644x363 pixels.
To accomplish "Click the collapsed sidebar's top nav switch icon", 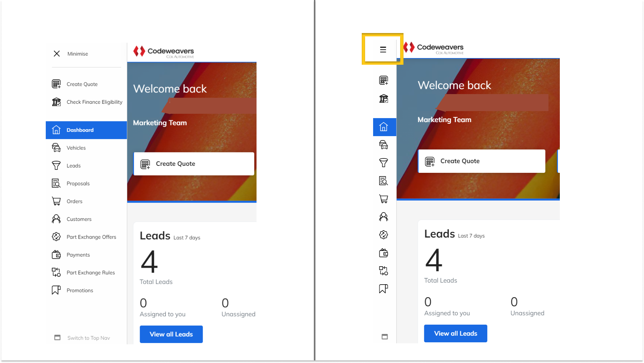I will [384, 337].
